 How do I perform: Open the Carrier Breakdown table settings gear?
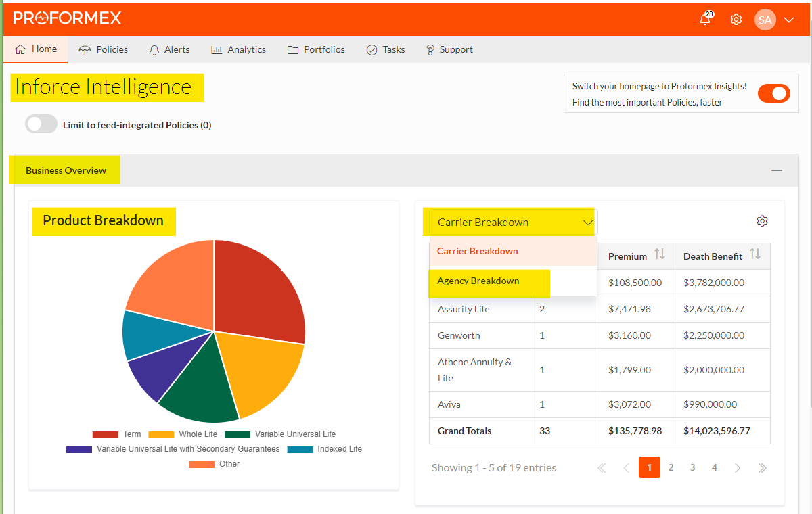click(x=763, y=220)
